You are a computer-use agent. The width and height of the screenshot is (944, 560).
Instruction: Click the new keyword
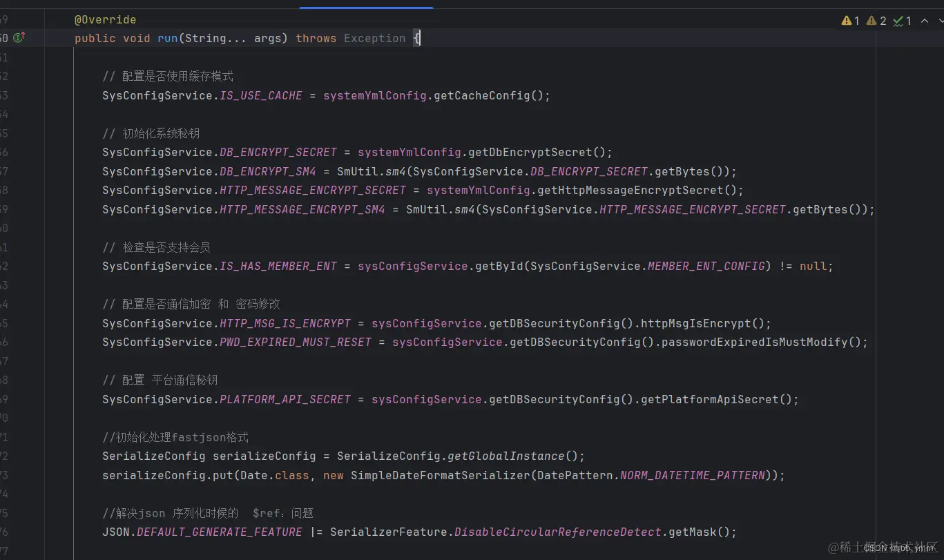tap(334, 475)
